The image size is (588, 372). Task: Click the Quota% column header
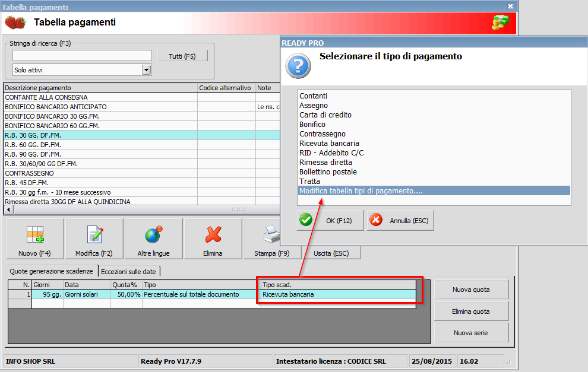pos(127,285)
